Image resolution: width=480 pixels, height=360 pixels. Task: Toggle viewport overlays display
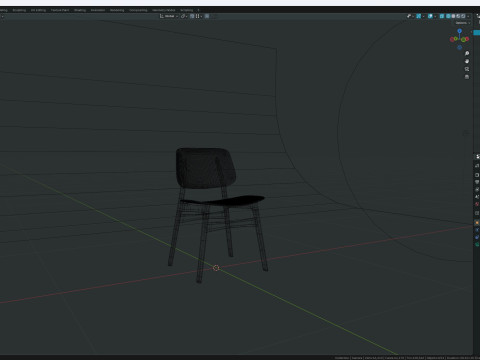coord(430,16)
